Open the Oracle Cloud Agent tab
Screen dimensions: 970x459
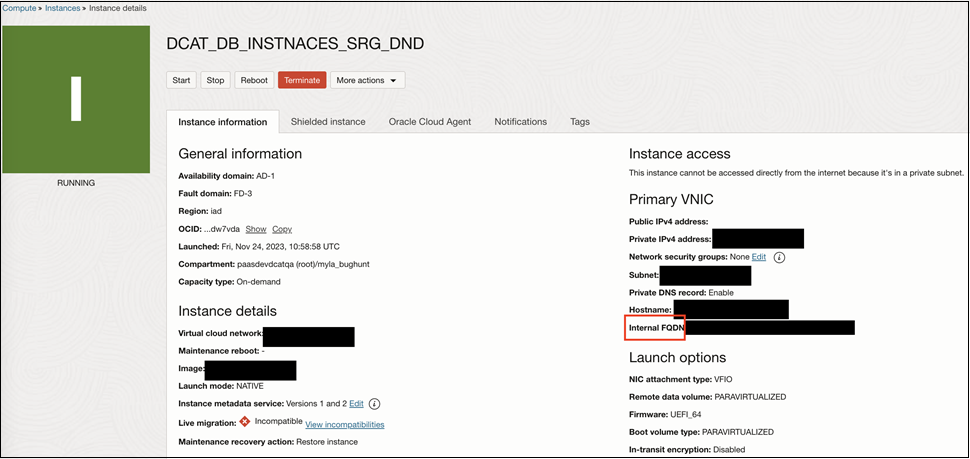coord(430,122)
